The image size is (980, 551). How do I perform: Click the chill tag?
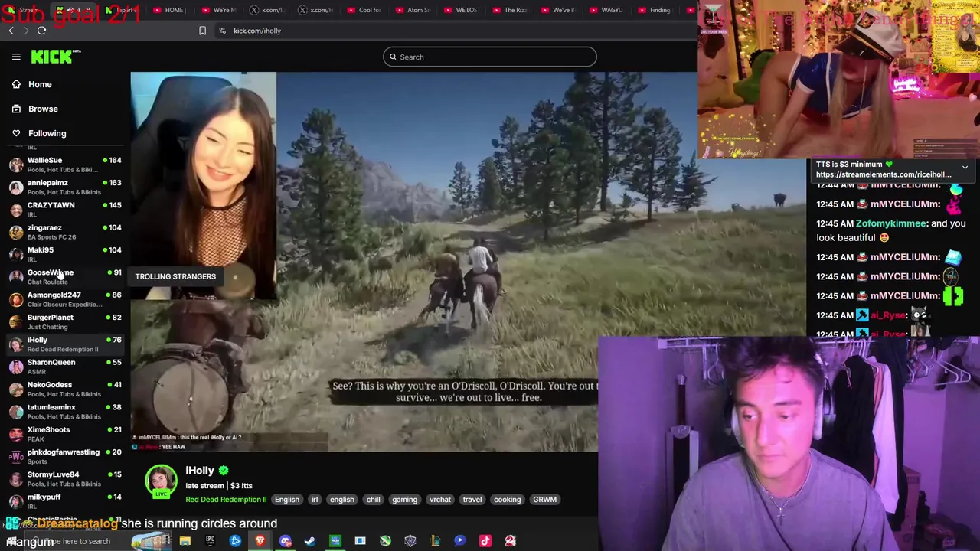(x=373, y=500)
